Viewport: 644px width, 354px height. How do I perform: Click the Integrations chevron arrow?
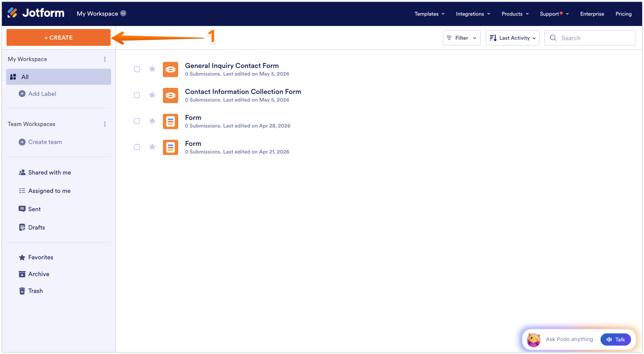489,14
